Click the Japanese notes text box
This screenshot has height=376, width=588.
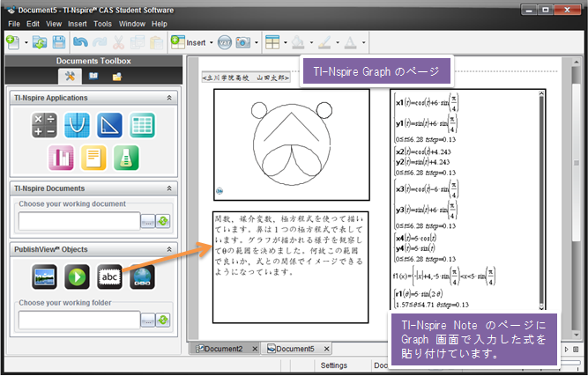(x=290, y=267)
